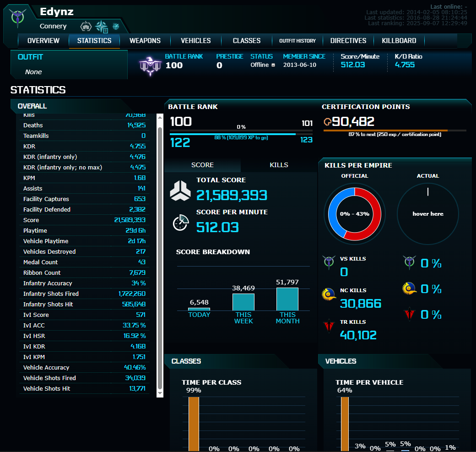Screen dimensions: 476x452
Task: Click the Infantry Accuracy row
Action: coord(84,283)
